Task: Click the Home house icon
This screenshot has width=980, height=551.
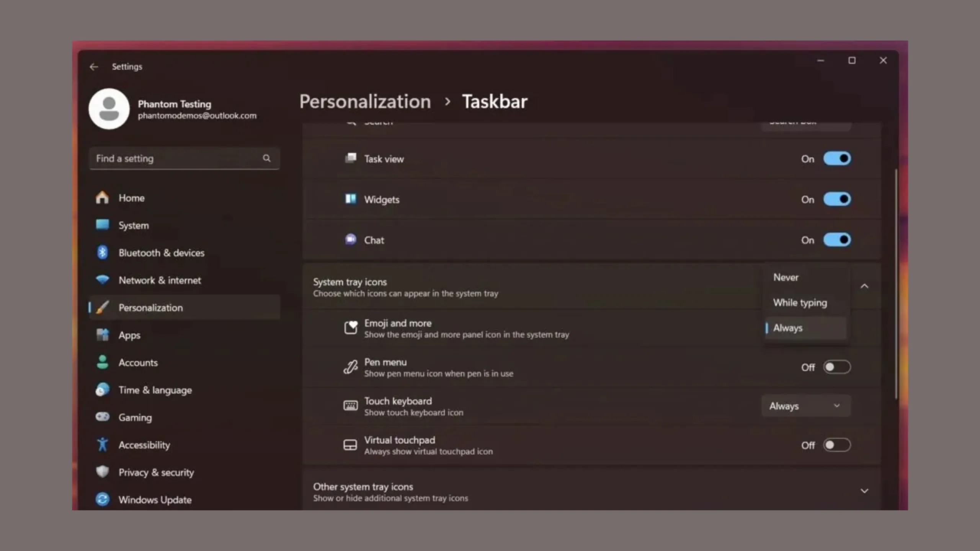Action: (x=102, y=197)
